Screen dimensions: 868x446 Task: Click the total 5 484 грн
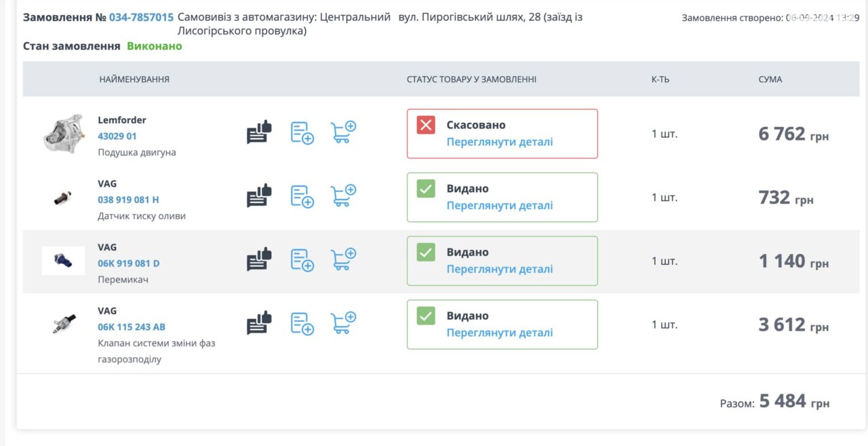click(794, 401)
